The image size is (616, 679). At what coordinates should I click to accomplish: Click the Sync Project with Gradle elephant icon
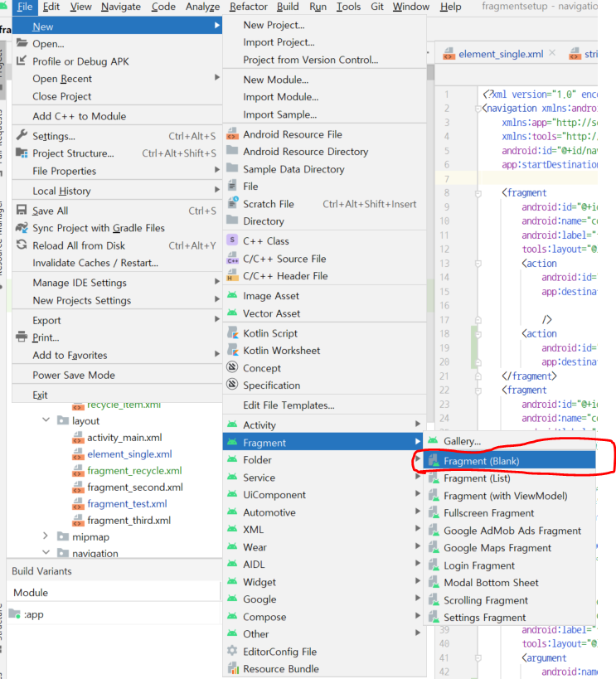(x=22, y=227)
